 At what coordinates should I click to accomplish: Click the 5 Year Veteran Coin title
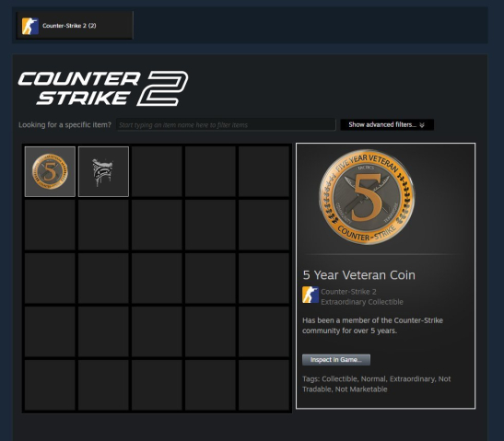(x=359, y=275)
